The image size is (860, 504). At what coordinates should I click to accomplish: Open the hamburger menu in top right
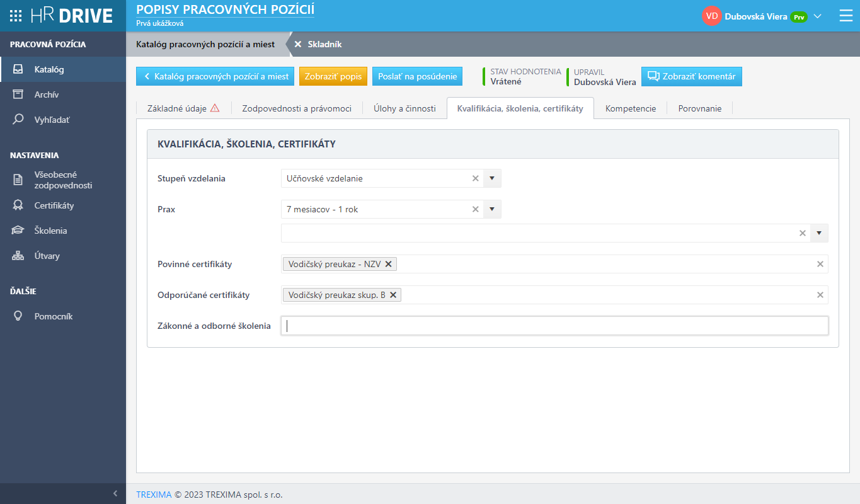pos(846,16)
